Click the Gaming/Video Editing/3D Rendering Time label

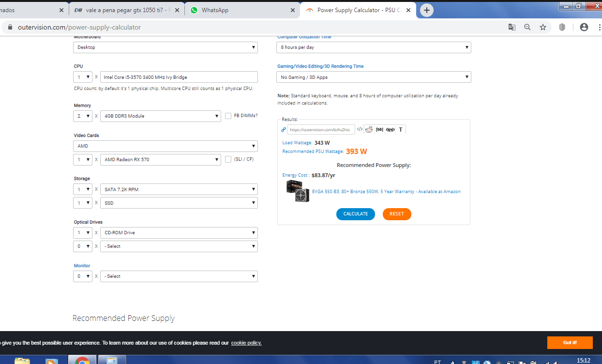[320, 66]
